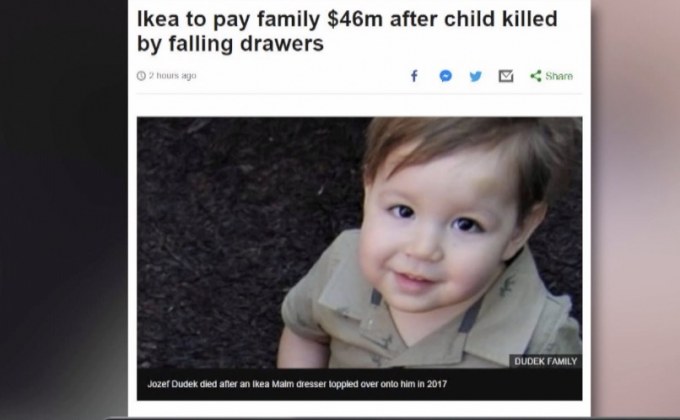Send the article via Messenger icon
680x420 pixels.
click(x=445, y=76)
